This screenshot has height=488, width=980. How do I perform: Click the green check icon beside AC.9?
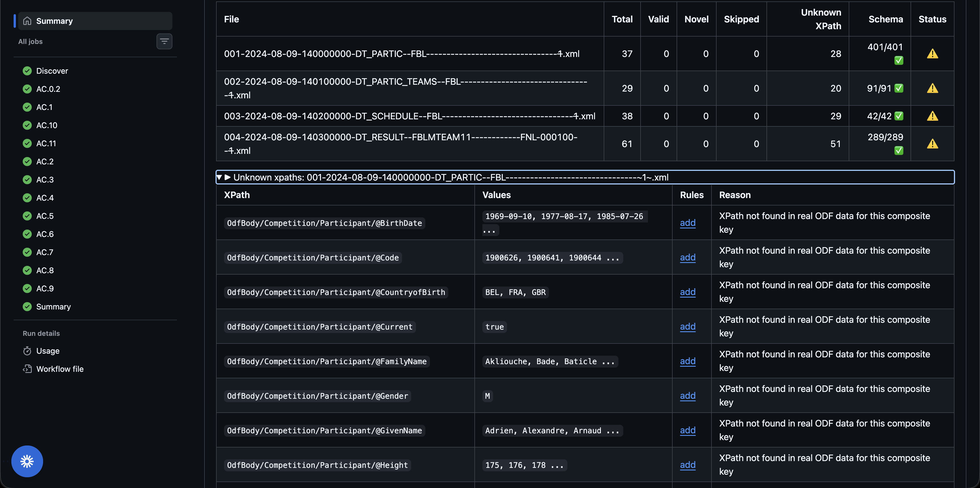pos(27,288)
